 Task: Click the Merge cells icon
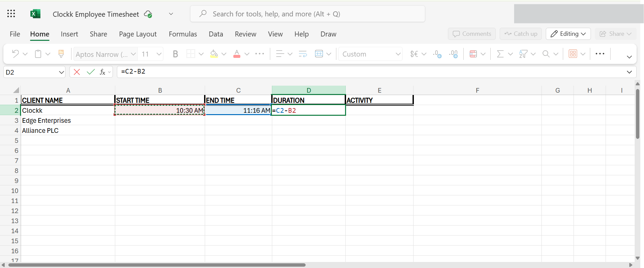tap(319, 54)
